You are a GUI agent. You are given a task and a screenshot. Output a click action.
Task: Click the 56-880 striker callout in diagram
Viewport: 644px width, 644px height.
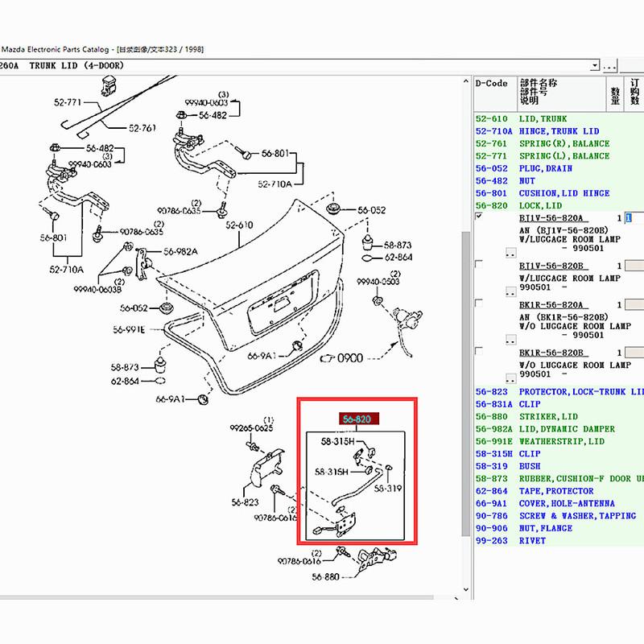click(325, 576)
